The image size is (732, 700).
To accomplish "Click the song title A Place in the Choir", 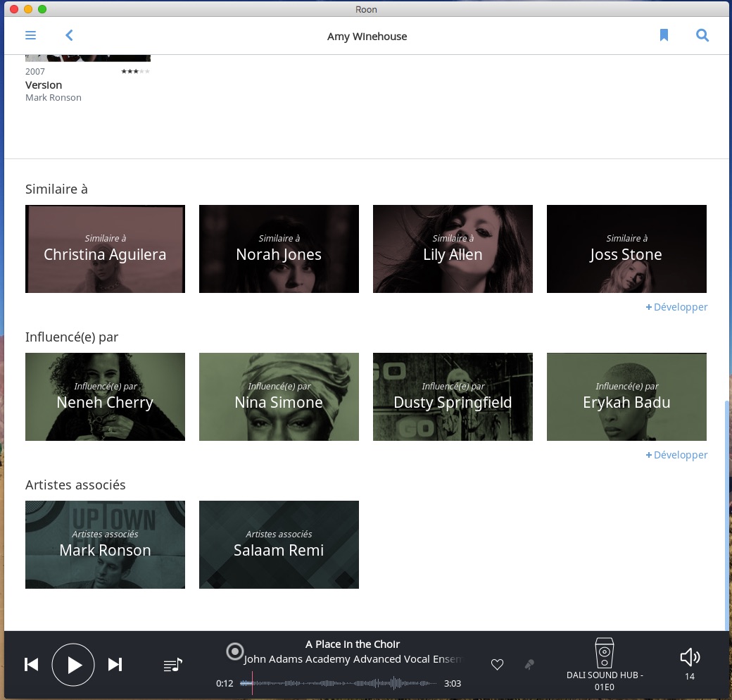I will 353,644.
